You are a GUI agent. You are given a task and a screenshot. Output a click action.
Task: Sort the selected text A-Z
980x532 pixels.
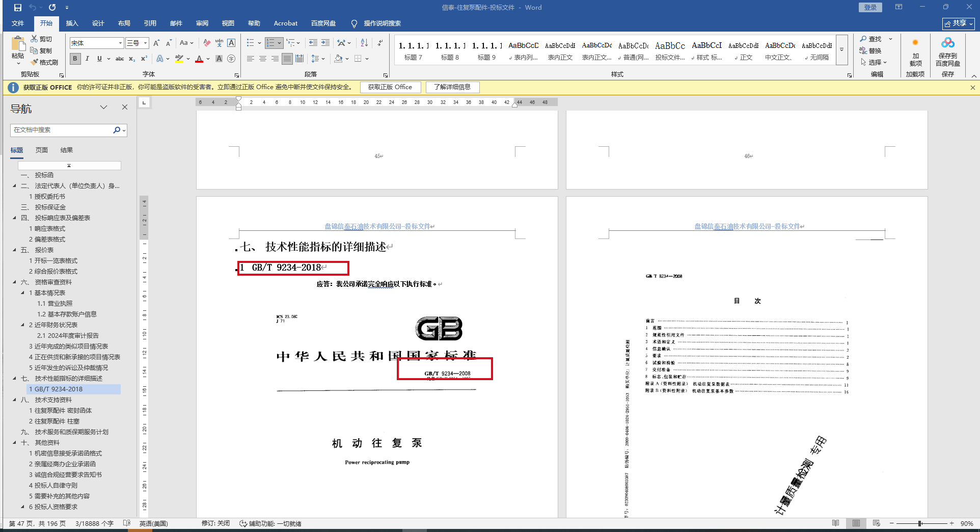(x=364, y=43)
